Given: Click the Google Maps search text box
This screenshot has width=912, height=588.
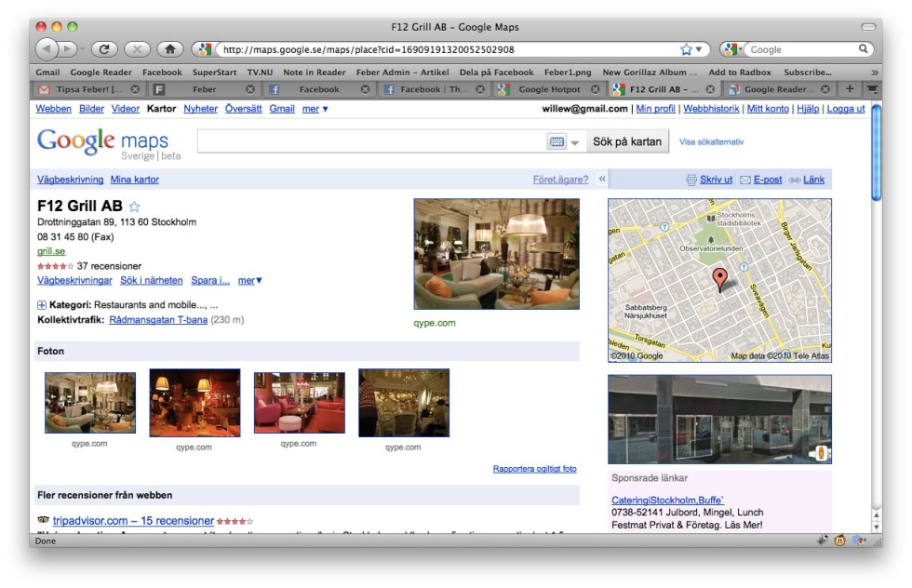Looking at the screenshot, I should point(371,141).
